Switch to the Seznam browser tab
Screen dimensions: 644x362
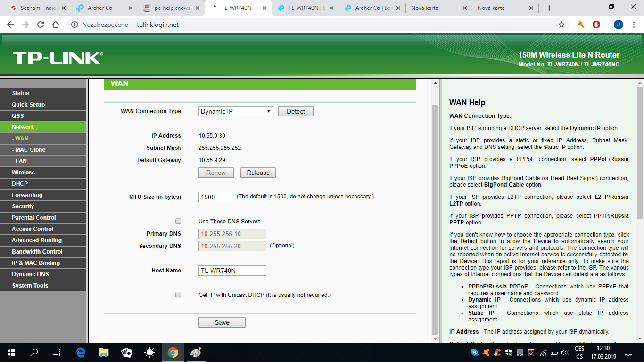[x=36, y=8]
